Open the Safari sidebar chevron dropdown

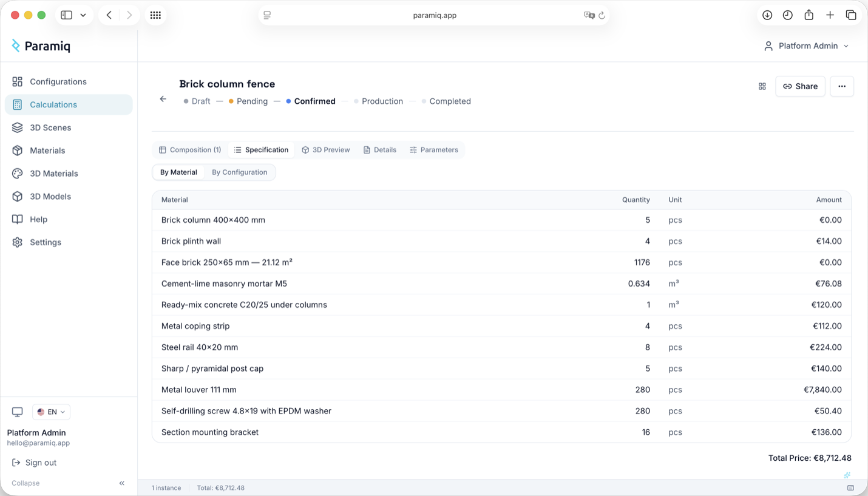pyautogui.click(x=83, y=15)
